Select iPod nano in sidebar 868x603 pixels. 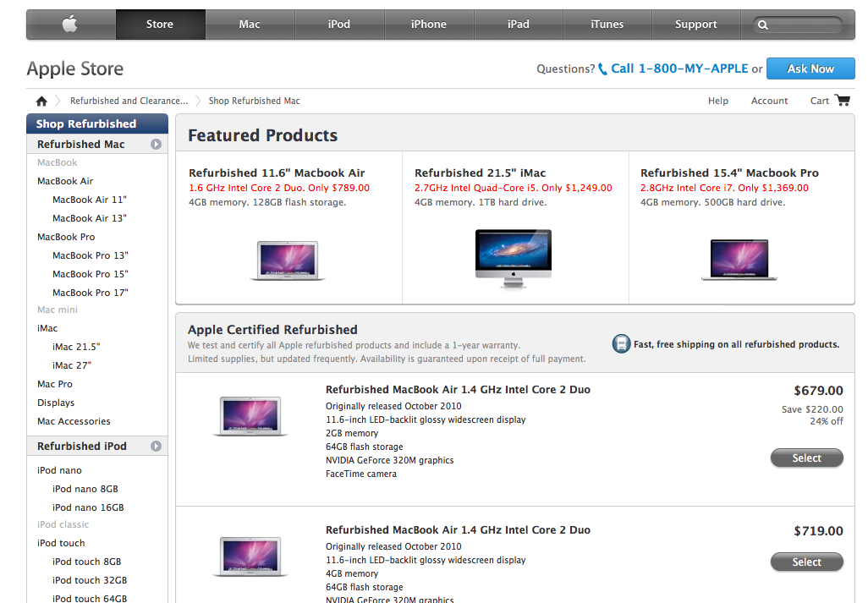[x=59, y=470]
